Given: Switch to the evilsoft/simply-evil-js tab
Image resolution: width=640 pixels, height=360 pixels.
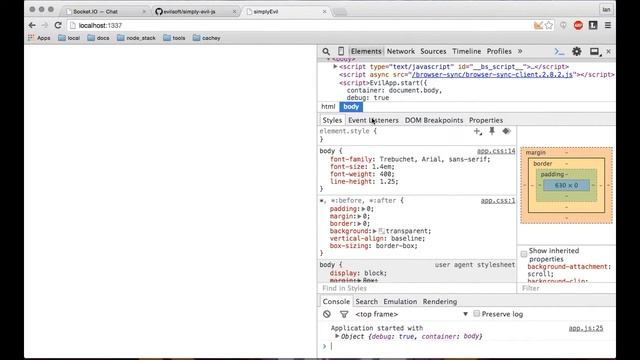Looking at the screenshot, I should (194, 11).
